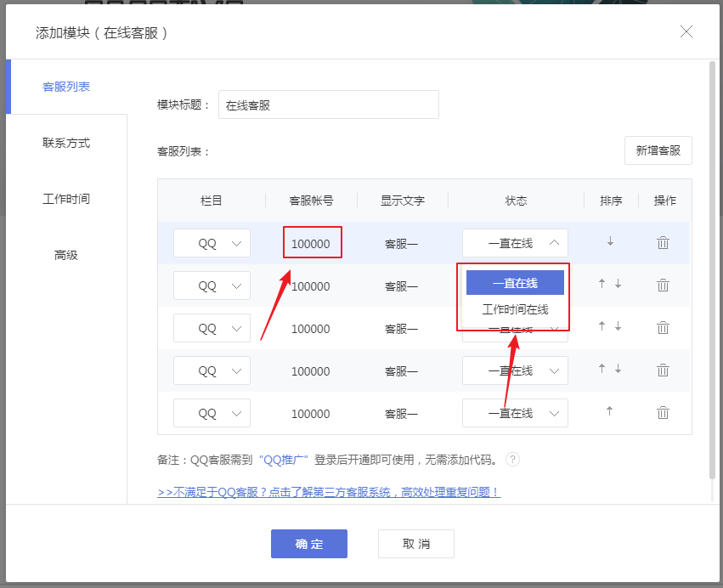
Task: Click the 栏目 column header
Action: tap(212, 201)
